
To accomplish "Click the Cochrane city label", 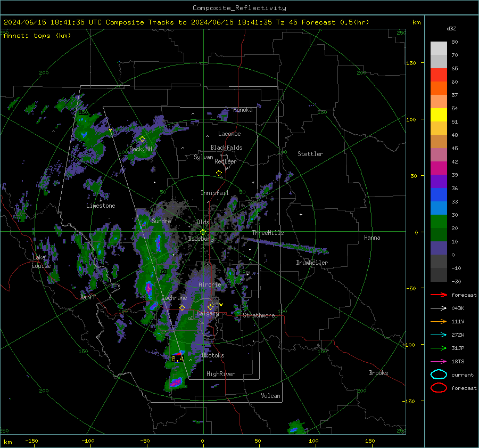I will click(174, 298).
